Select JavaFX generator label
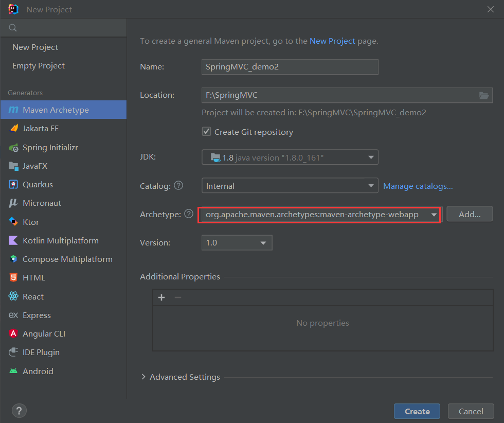Screen dimensions: 504x423 (x=35, y=166)
